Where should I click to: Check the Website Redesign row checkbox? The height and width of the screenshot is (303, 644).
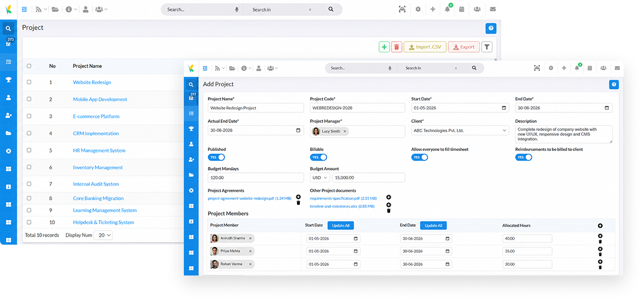29,82
